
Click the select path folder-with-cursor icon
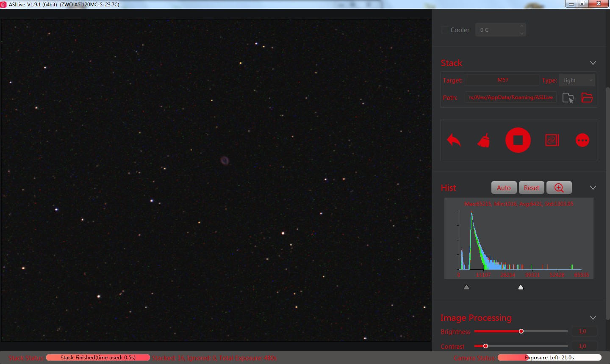click(568, 98)
